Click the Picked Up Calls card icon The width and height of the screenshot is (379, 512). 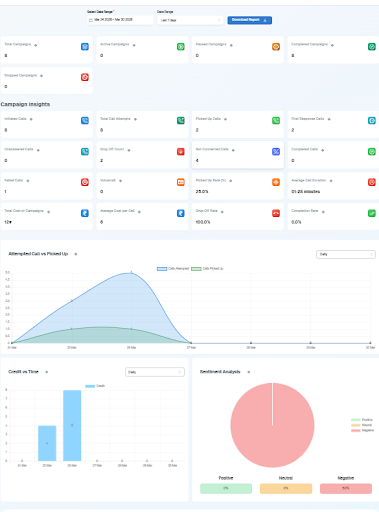point(276,120)
